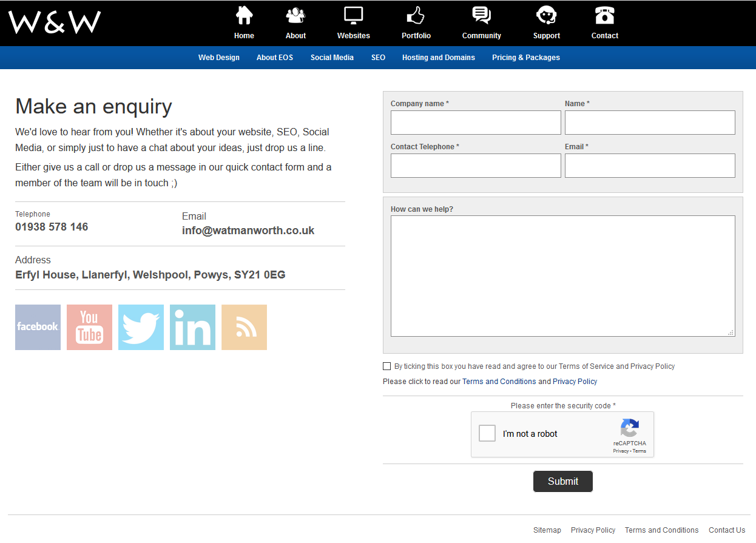
Task: Select the About icon
Action: coord(295,15)
